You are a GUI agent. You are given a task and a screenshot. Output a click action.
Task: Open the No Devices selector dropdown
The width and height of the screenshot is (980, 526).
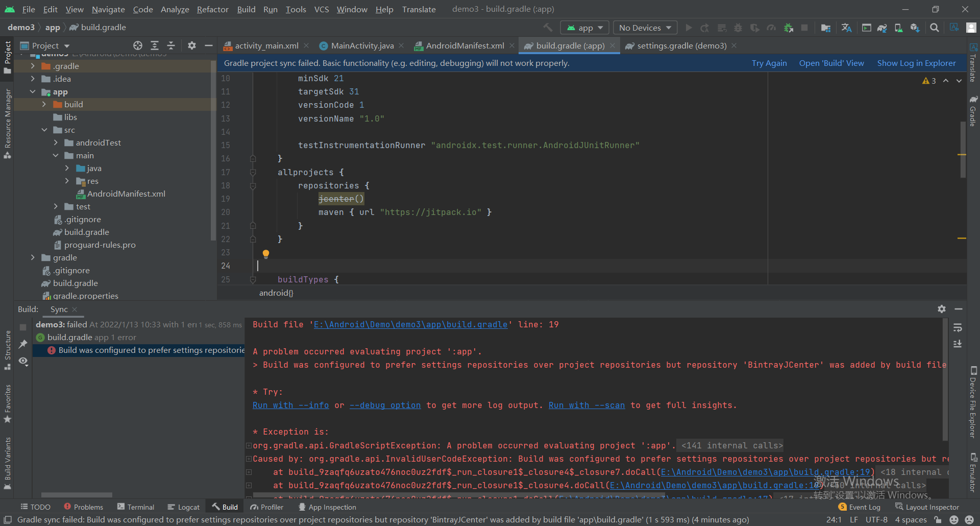(x=645, y=28)
